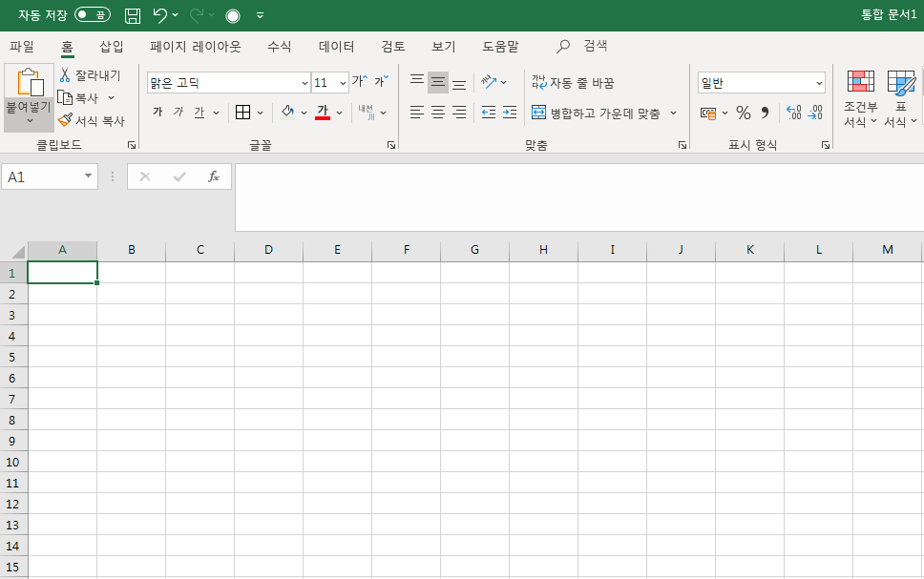Open the Borders dropdown arrow
924x579 pixels.
[x=260, y=113]
